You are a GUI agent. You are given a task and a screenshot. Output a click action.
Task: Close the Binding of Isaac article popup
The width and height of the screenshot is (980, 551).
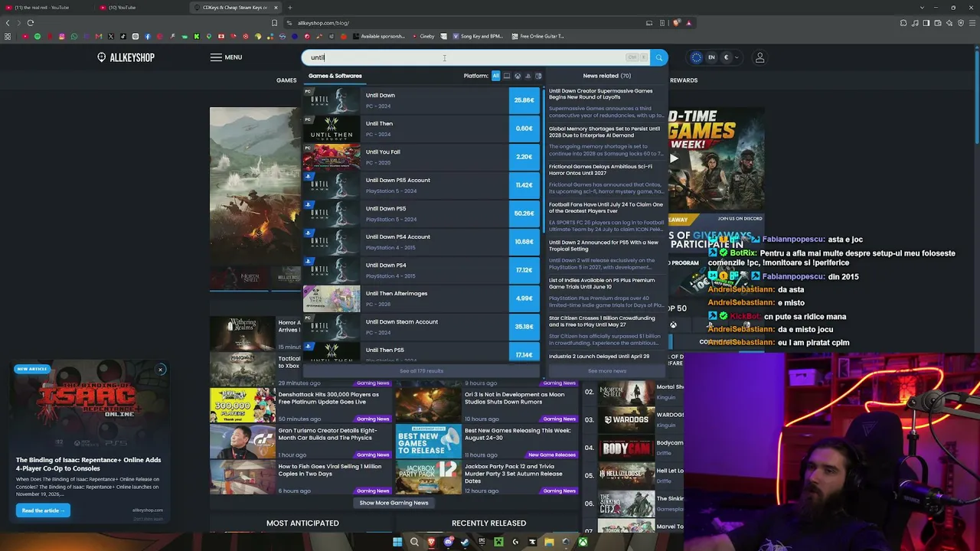[161, 370]
